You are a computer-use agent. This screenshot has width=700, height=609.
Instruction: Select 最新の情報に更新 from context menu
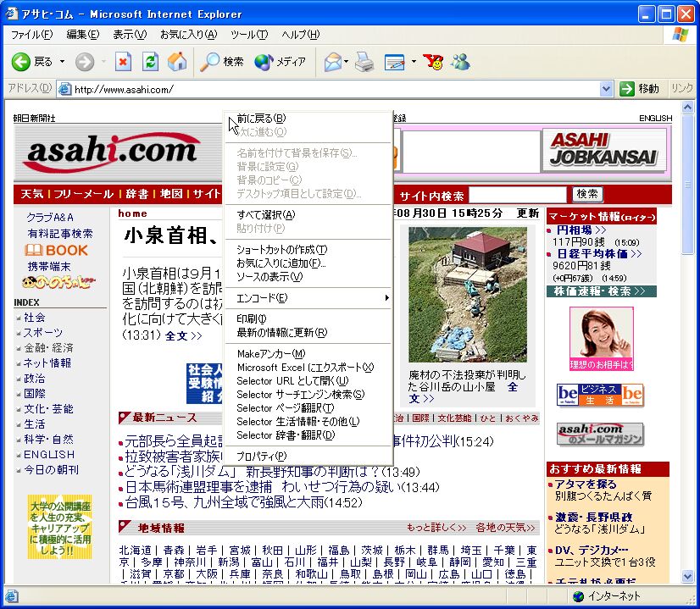pyautogui.click(x=308, y=333)
